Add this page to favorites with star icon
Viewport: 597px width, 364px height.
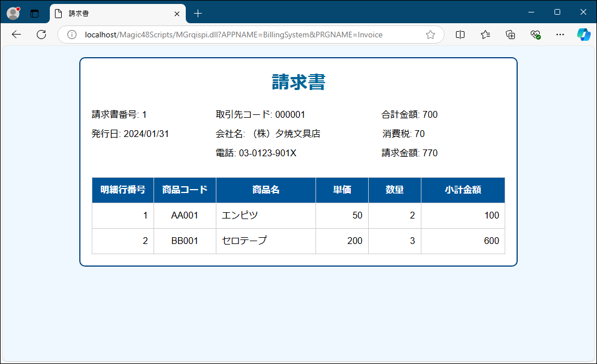(430, 35)
